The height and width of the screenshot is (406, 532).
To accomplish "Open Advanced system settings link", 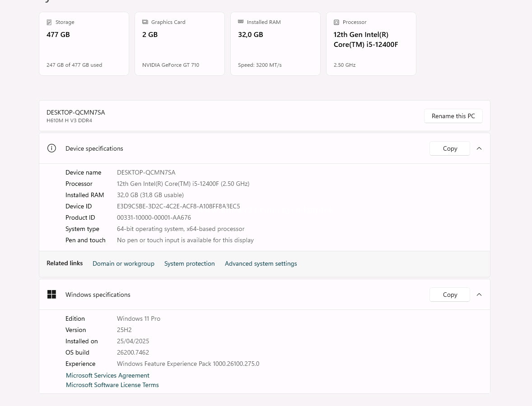I will click(x=261, y=263).
